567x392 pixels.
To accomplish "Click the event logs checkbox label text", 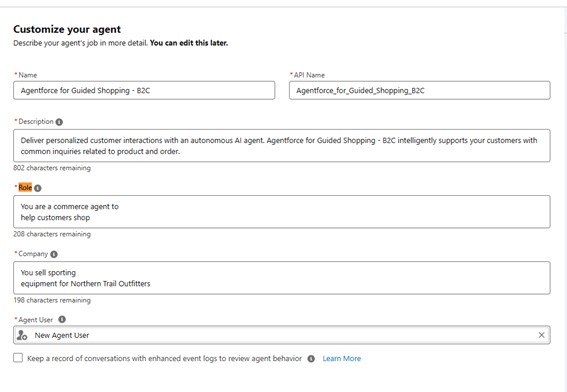I will tap(165, 358).
